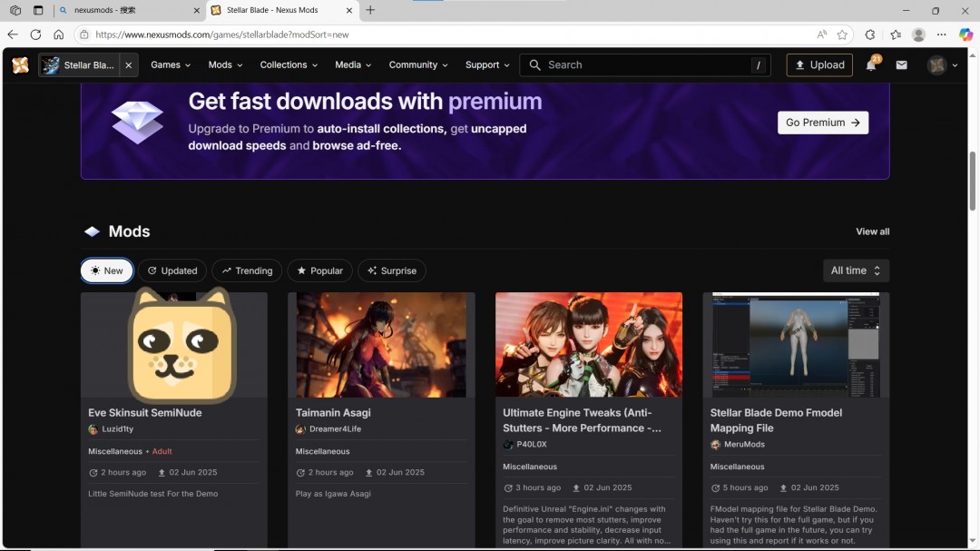Open the View all mods link
The width and height of the screenshot is (980, 551).
pos(873,231)
